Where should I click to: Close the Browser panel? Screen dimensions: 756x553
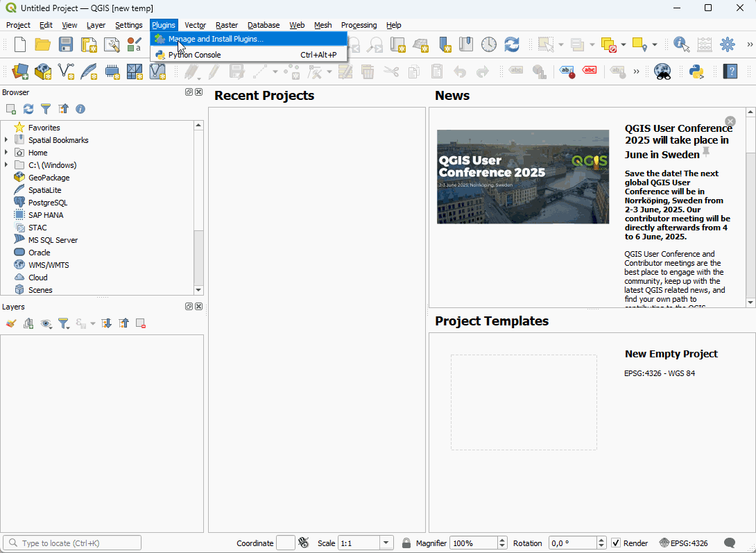[x=198, y=92]
